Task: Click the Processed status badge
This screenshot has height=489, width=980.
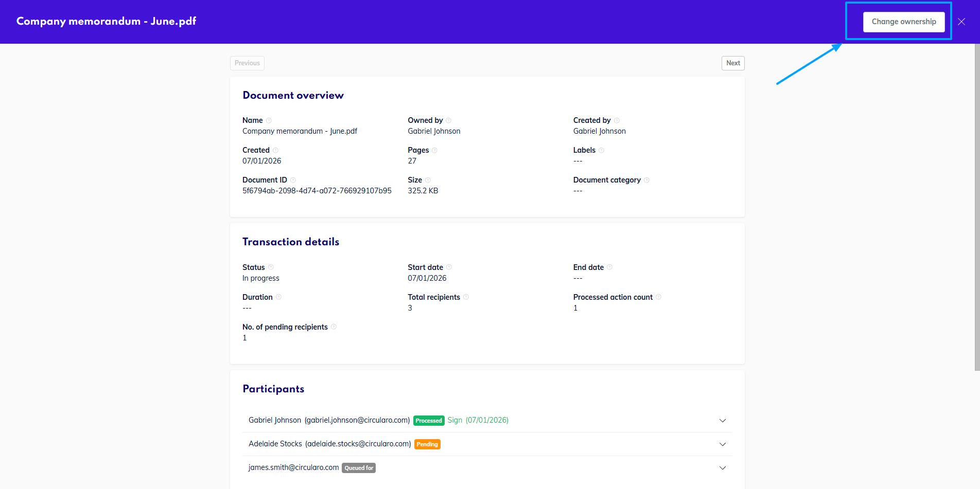Action: [429, 421]
